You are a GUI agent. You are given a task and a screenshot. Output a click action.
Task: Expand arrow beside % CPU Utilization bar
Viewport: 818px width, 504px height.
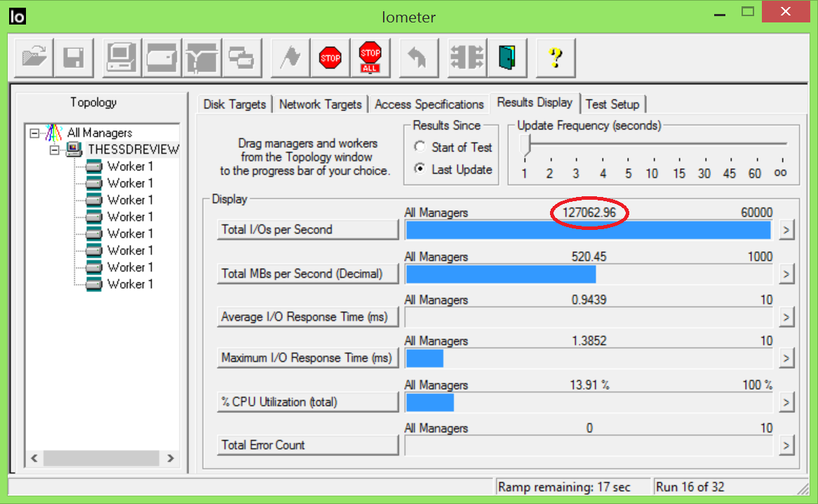[x=786, y=402]
